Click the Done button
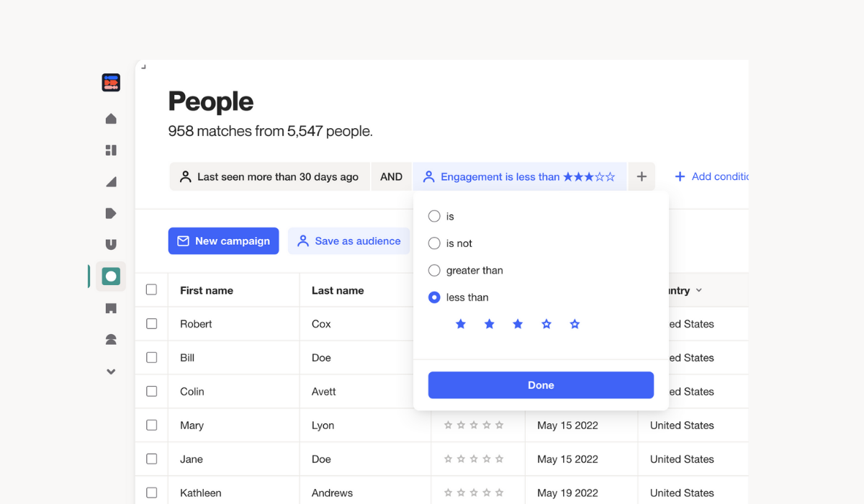 point(541,385)
